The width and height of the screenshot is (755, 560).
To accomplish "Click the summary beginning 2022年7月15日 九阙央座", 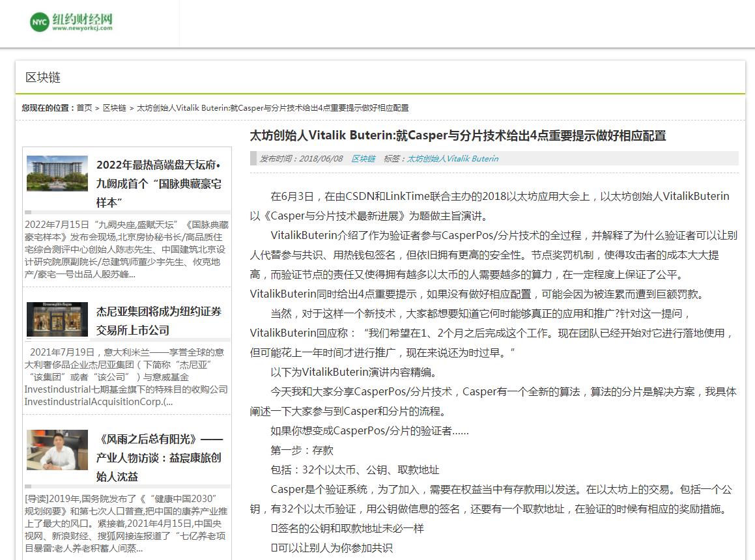I will pyautogui.click(x=126, y=249).
